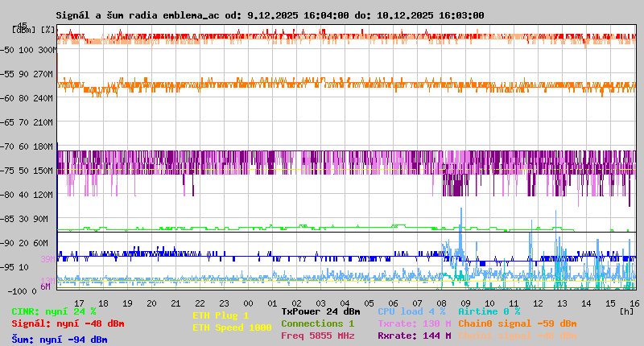
Task: Click the red Signál legend entry
Action: tap(68, 323)
